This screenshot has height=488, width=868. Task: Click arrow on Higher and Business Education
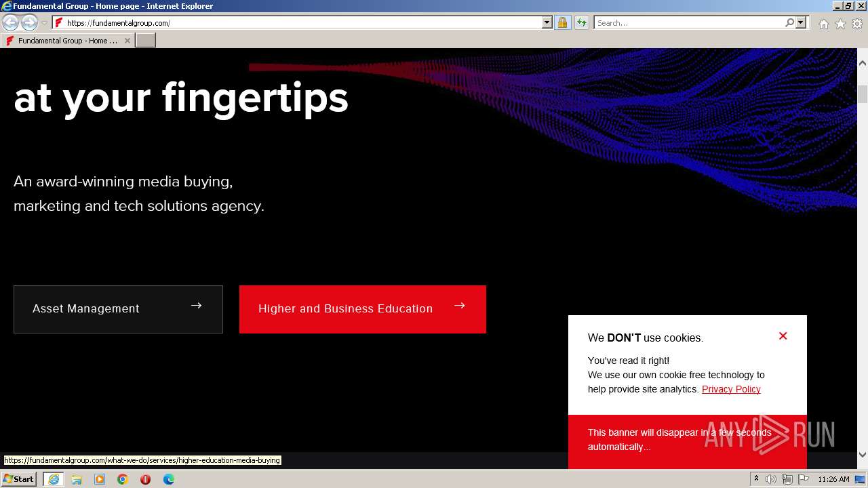point(459,306)
